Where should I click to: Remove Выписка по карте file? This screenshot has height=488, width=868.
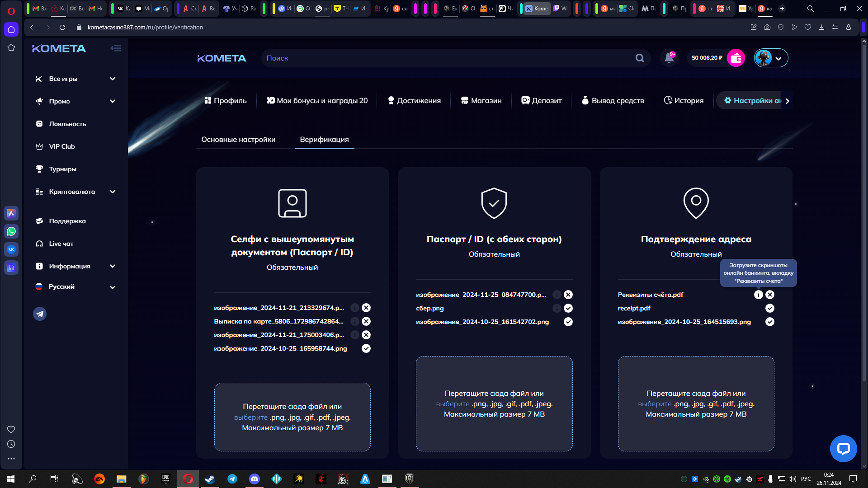tap(366, 321)
